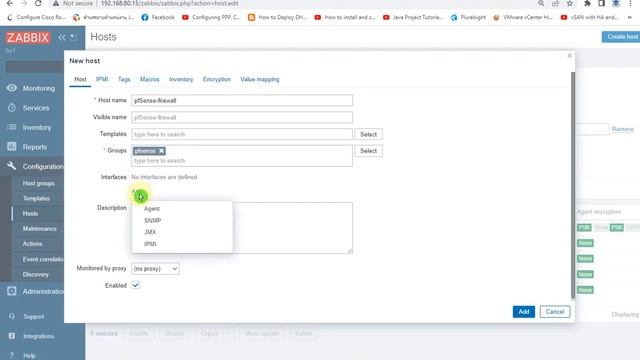Select the Host tab

pyautogui.click(x=80, y=79)
